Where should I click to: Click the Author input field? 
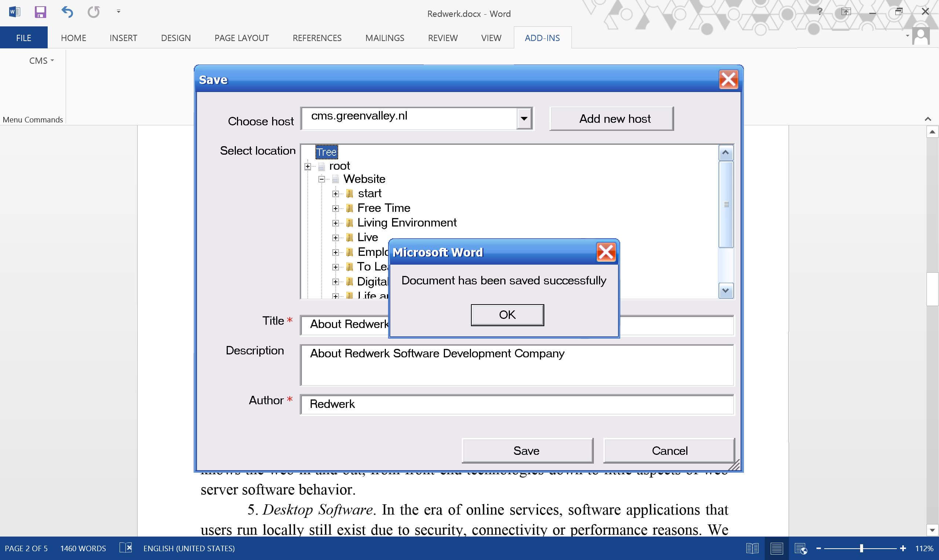[x=517, y=404]
